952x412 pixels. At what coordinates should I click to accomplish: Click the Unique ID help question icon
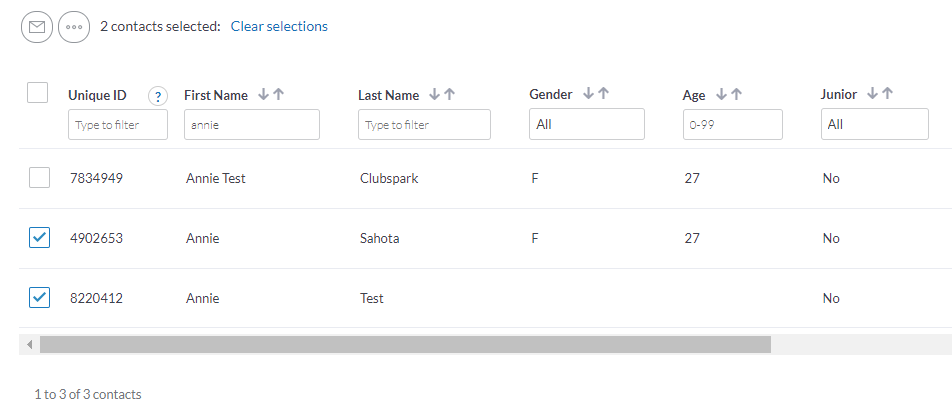[x=158, y=96]
